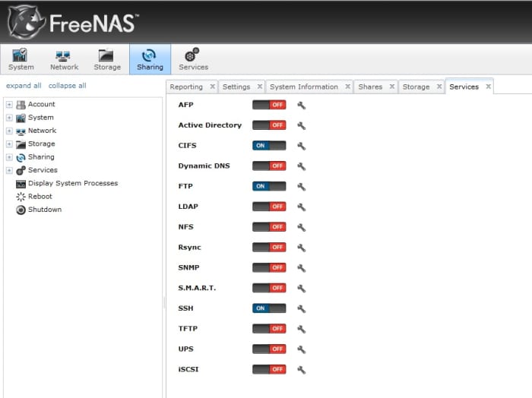Expand the Network tree node

click(x=9, y=131)
